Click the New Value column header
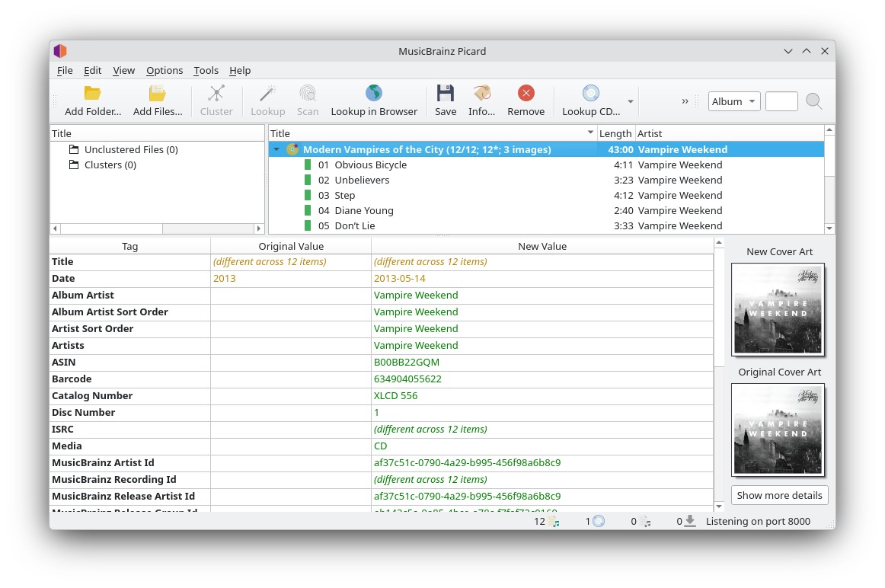 point(542,246)
